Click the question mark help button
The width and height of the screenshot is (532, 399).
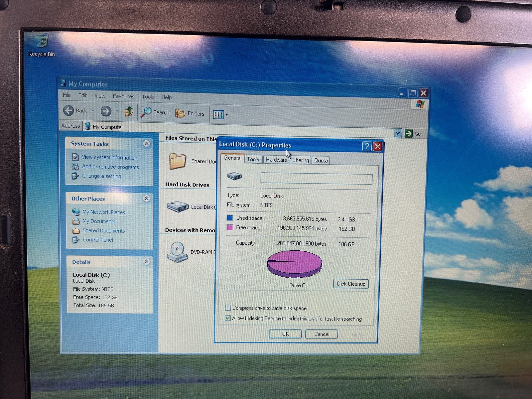pyautogui.click(x=367, y=146)
